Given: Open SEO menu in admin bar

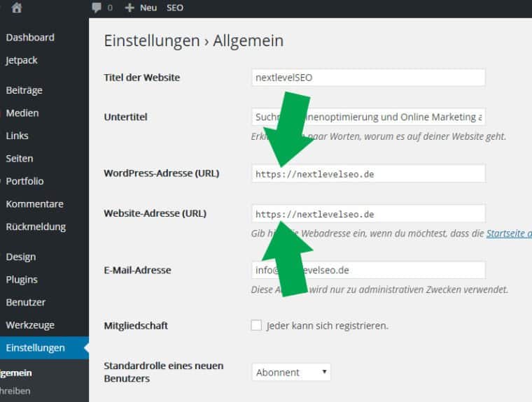Looking at the screenshot, I should click(x=175, y=8).
